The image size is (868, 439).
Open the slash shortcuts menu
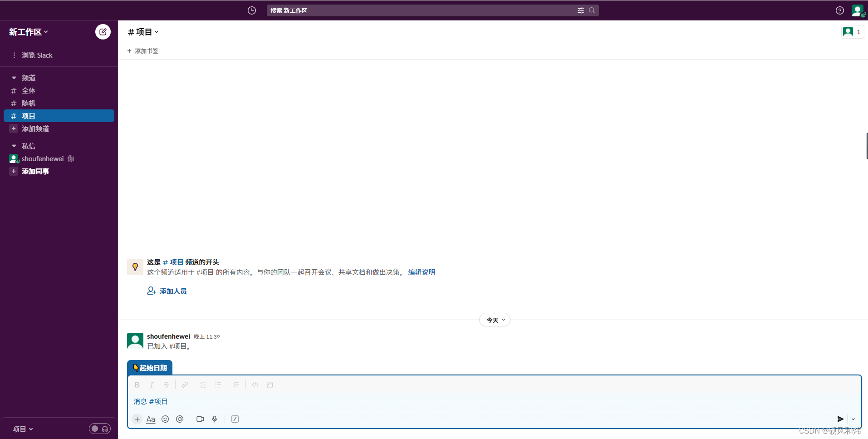tap(235, 419)
